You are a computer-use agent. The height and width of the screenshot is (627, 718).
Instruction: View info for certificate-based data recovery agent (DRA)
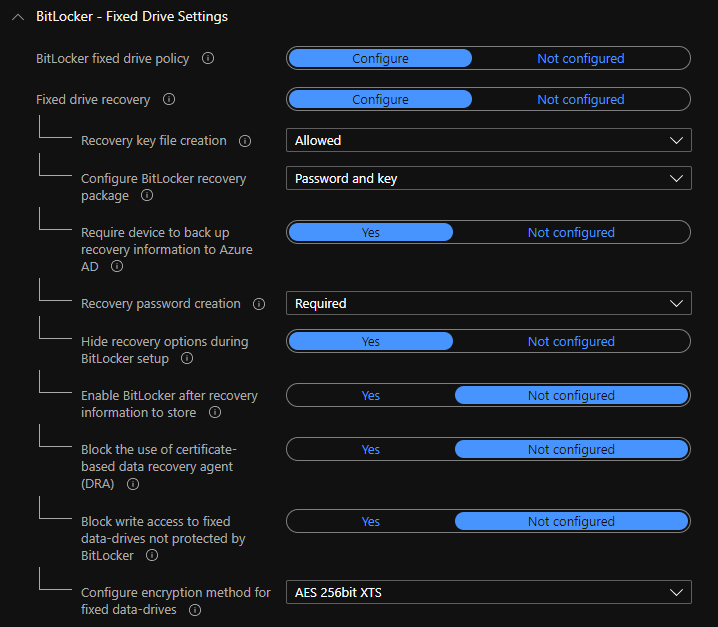tap(133, 484)
